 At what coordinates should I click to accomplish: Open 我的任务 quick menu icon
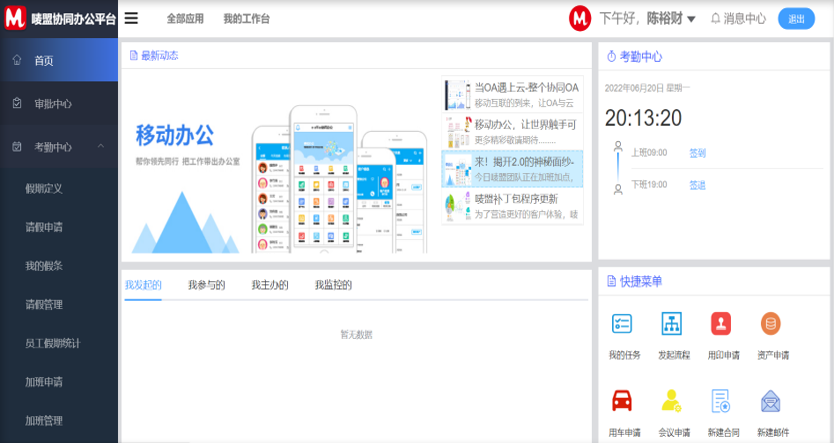[622, 324]
